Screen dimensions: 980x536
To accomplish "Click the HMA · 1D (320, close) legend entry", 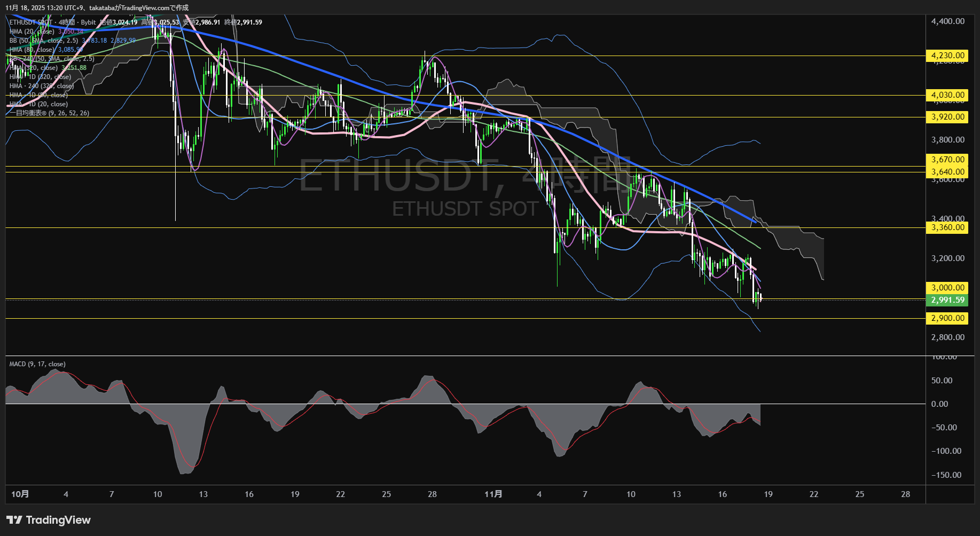I will point(40,77).
